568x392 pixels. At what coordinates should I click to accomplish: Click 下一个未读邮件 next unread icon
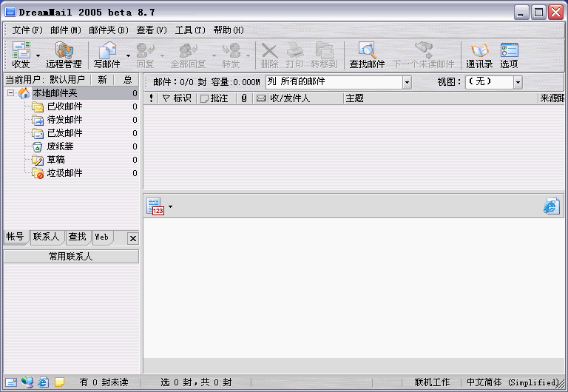pyautogui.click(x=423, y=55)
